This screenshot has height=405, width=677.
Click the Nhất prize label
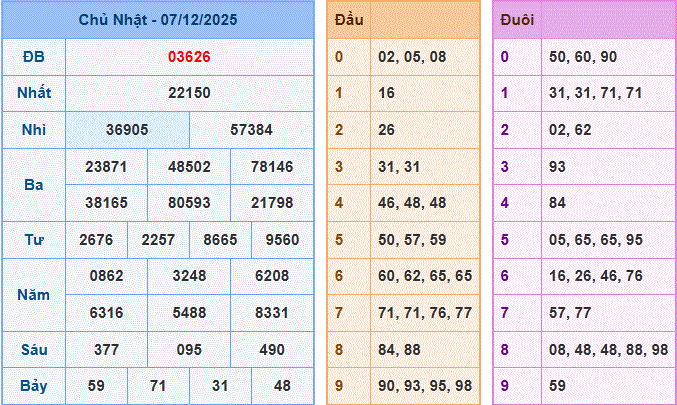[34, 93]
